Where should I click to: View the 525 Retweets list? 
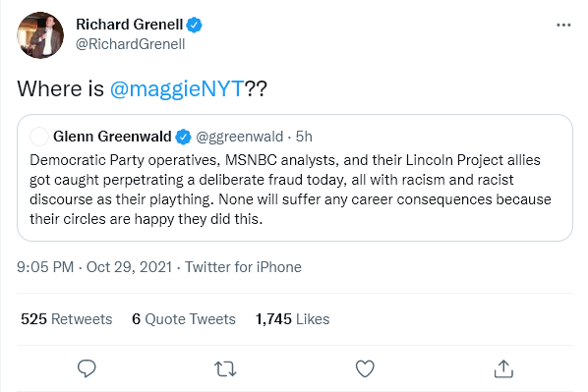[67, 319]
